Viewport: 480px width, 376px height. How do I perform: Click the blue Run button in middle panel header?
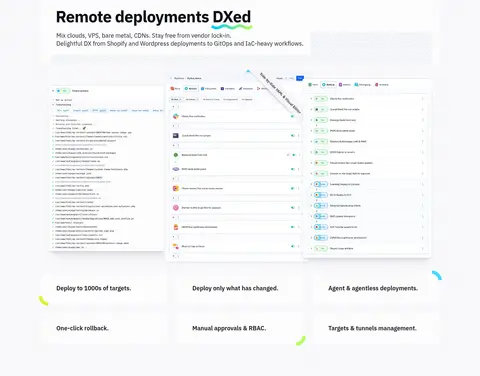click(x=300, y=78)
